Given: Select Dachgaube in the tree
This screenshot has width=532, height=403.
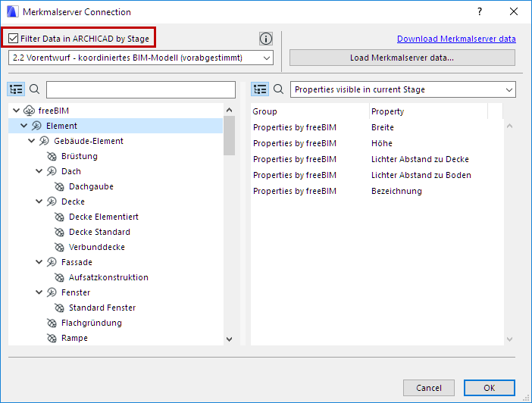Looking at the screenshot, I should (91, 186).
